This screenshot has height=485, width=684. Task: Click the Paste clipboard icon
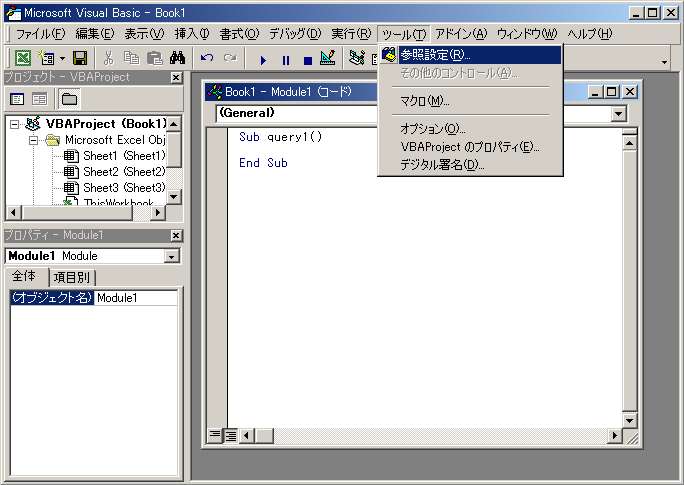(154, 58)
